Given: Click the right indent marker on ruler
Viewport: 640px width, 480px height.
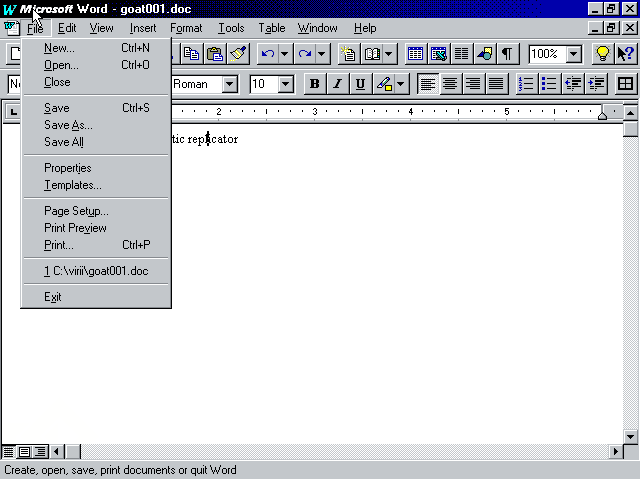Looking at the screenshot, I should pos(602,116).
